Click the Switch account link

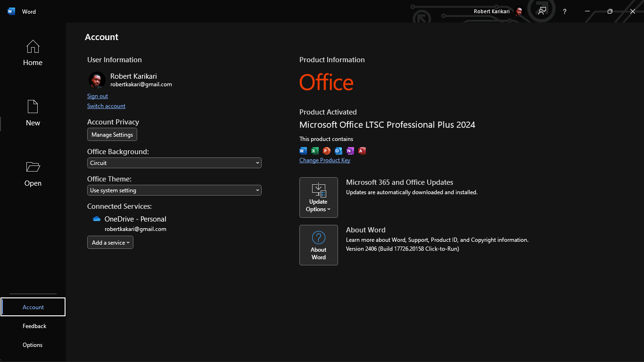106,106
